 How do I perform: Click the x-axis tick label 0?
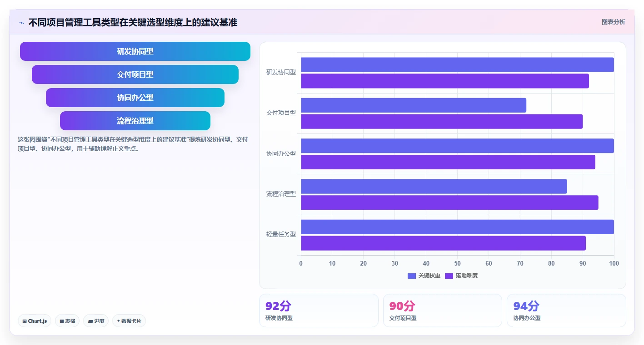point(301,263)
